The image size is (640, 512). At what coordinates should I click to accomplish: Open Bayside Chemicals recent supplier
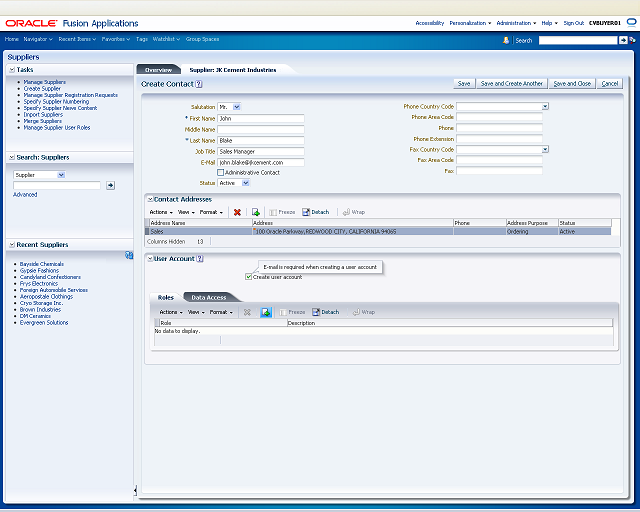click(x=42, y=264)
